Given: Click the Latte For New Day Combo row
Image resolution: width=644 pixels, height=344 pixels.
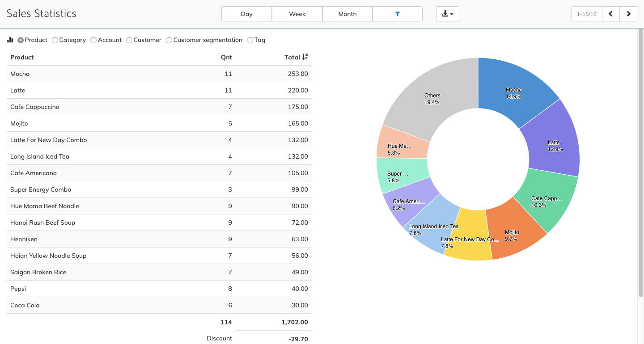Looking at the screenshot, I should [x=159, y=140].
